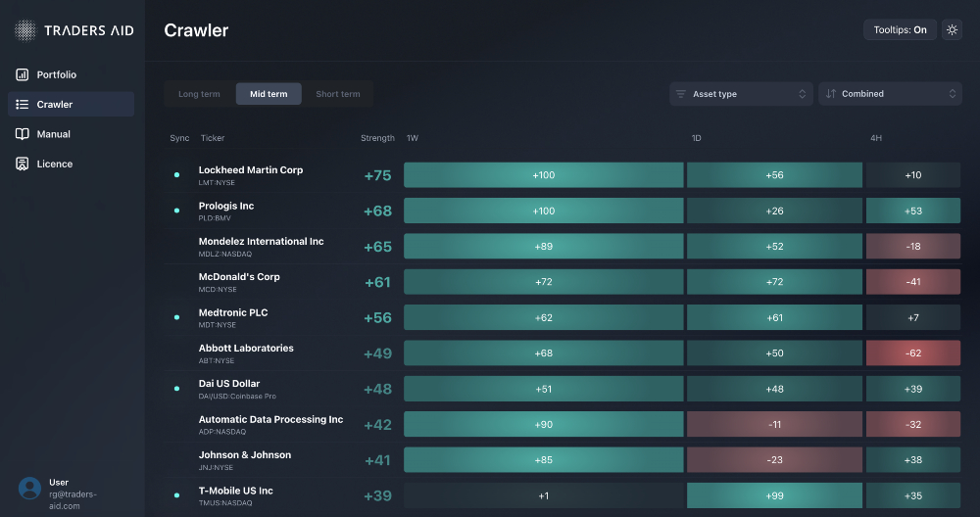This screenshot has height=517, width=980.
Task: Expand the Asset type dropdown
Action: [x=740, y=94]
